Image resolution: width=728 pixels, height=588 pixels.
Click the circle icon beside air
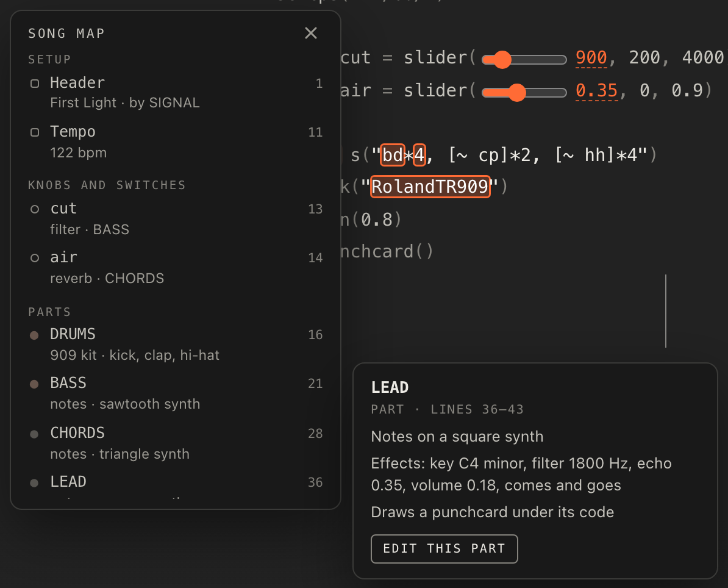pyautogui.click(x=34, y=258)
